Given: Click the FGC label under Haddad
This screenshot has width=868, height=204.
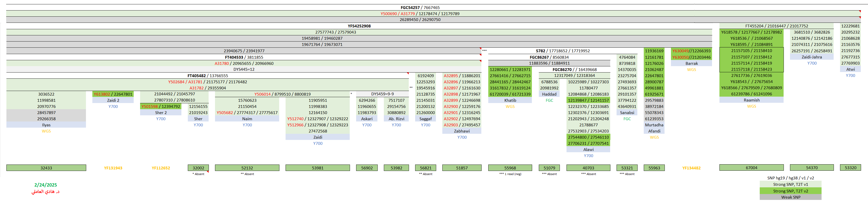Looking at the screenshot, I should click(x=549, y=100).
